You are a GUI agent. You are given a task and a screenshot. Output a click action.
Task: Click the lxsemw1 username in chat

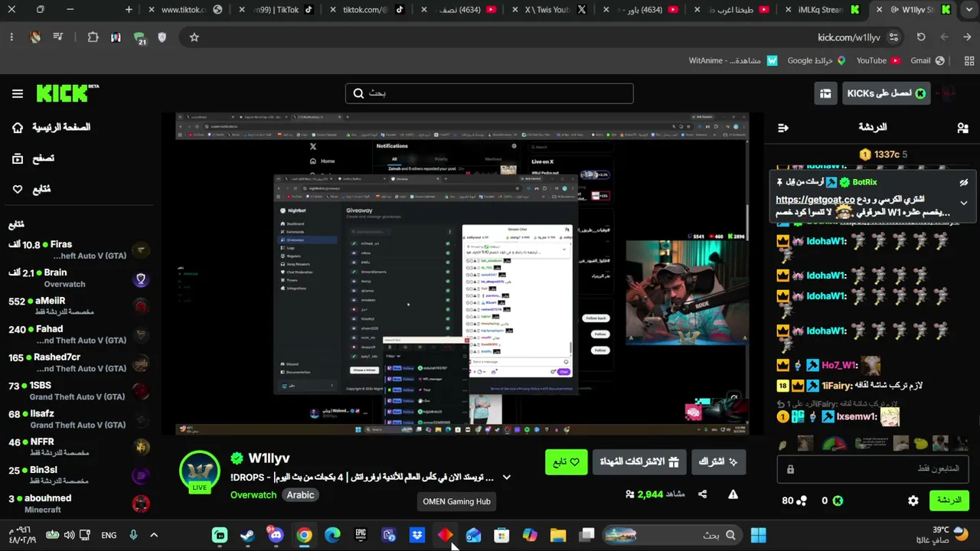[857, 417]
